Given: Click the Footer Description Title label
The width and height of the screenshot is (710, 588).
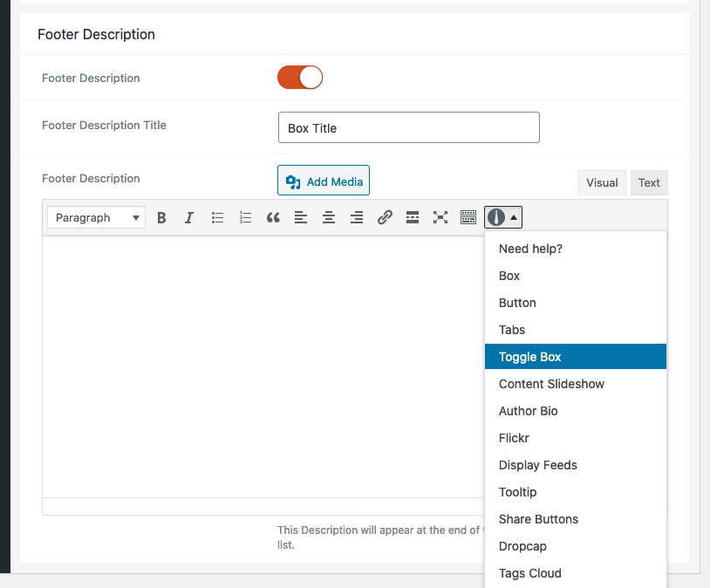Looking at the screenshot, I should [x=104, y=125].
